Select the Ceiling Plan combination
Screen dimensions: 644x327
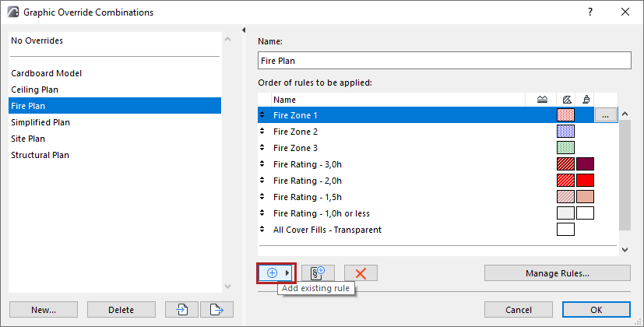point(35,90)
